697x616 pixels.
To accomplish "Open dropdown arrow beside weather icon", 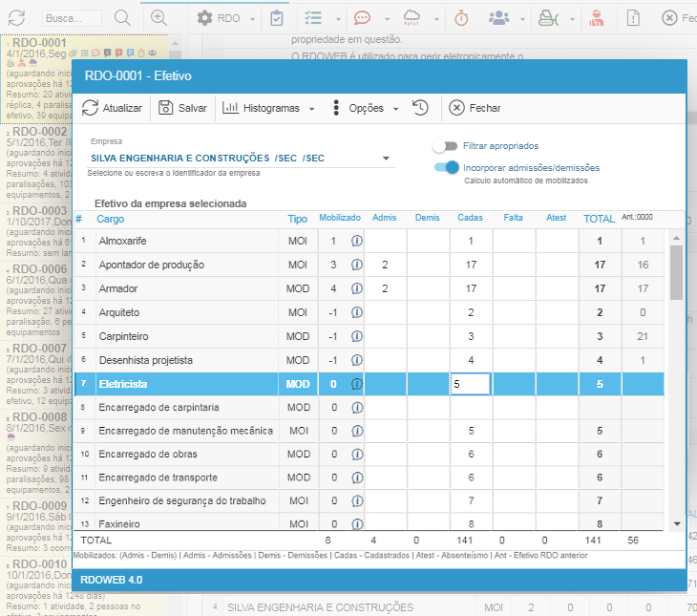I will coord(436,19).
